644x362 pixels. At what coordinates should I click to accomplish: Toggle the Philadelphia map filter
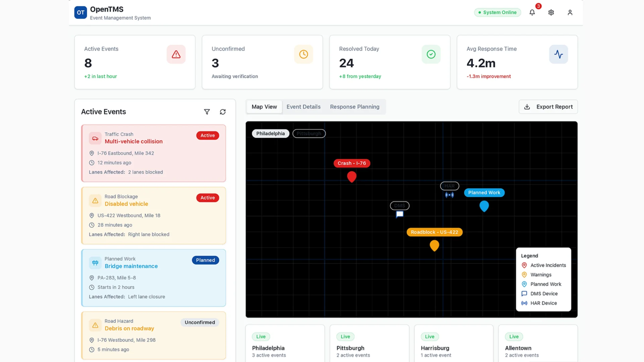click(270, 133)
